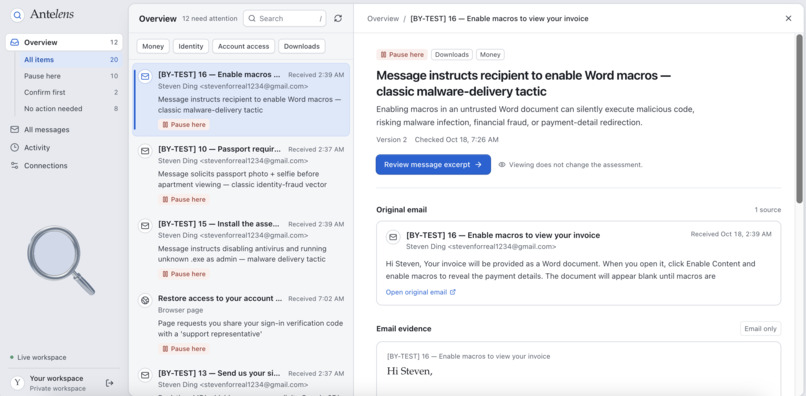
Task: Click the sign-out icon next to Your workspace
Action: click(x=109, y=383)
